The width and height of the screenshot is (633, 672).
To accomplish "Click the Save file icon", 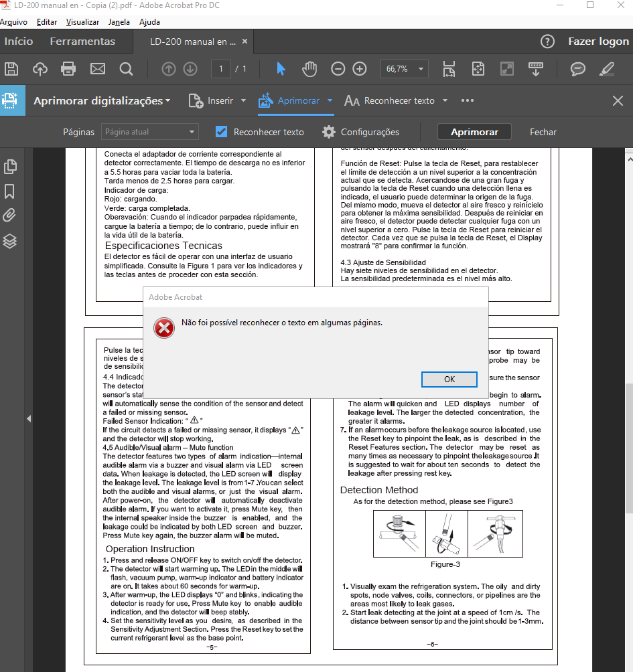I will click(x=11, y=69).
